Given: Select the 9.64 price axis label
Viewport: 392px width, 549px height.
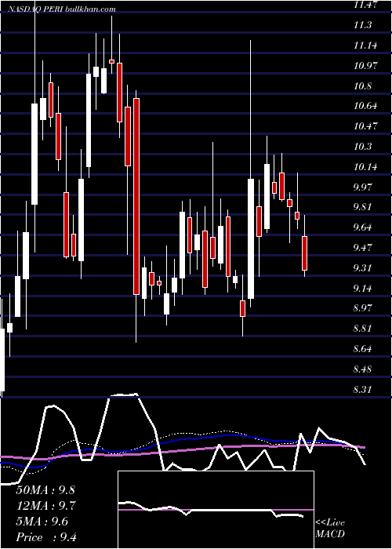Looking at the screenshot, I should point(364,227).
